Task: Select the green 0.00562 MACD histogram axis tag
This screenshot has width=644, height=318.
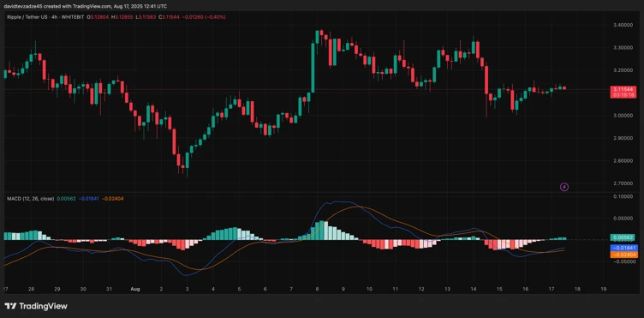Action: 623,237
